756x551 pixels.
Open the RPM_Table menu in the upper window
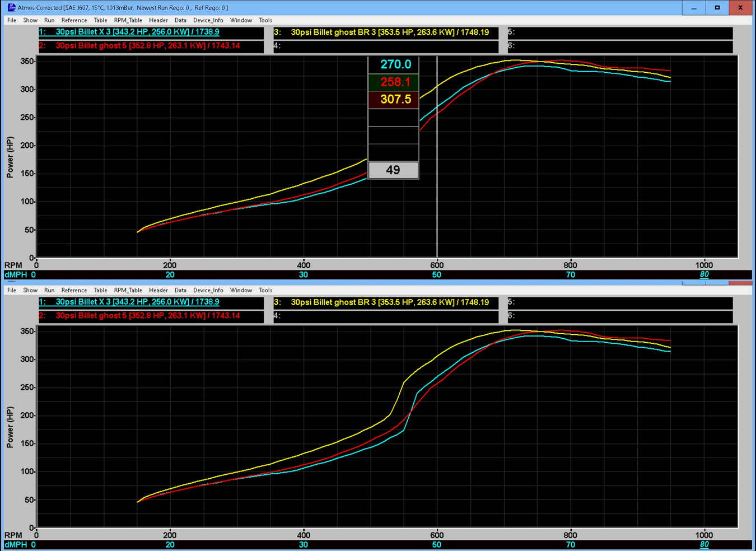[128, 20]
